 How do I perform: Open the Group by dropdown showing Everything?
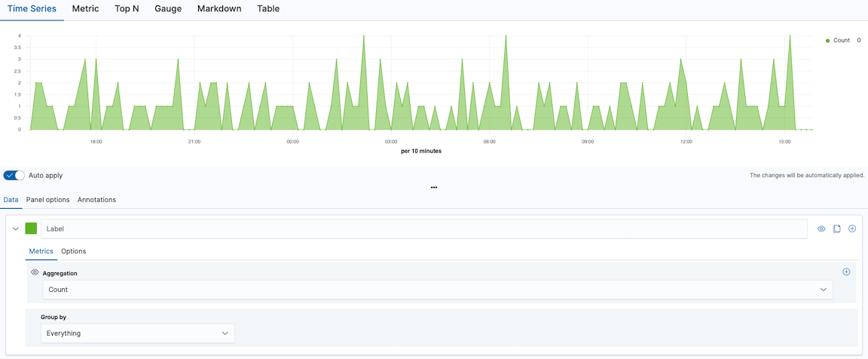tap(137, 333)
